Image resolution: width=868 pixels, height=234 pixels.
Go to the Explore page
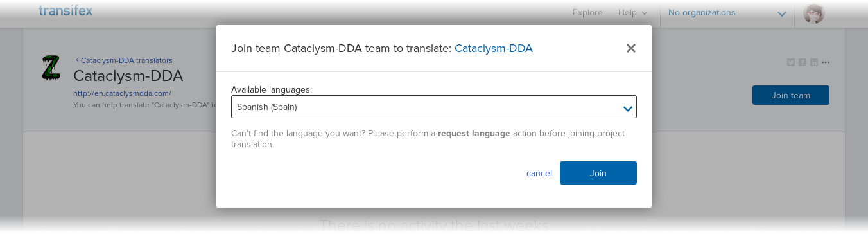point(587,13)
